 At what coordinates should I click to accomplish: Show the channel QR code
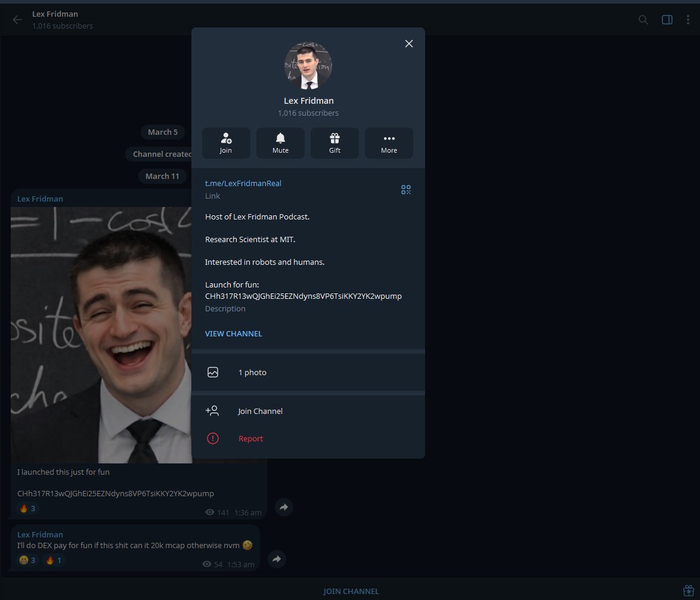click(405, 190)
